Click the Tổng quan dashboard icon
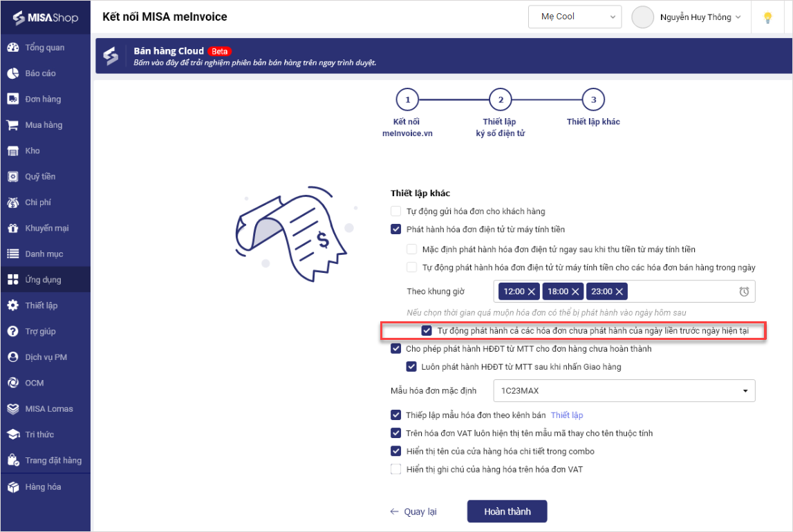 point(12,48)
